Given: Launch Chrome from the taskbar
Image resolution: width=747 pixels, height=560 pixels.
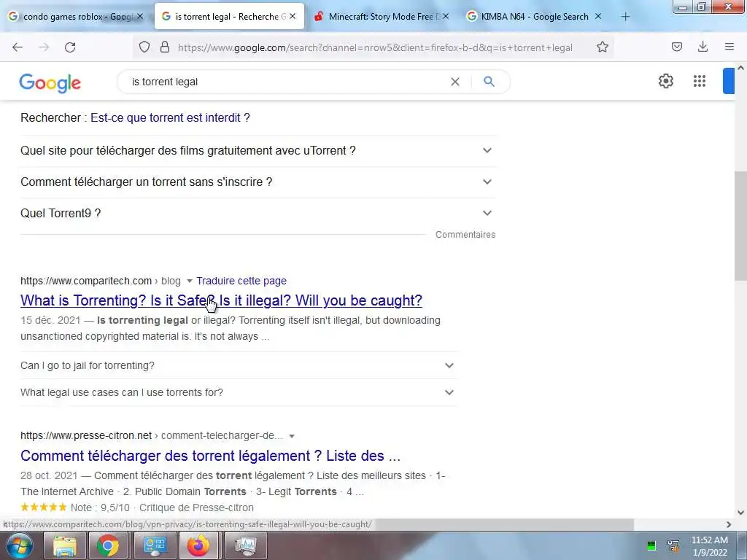Looking at the screenshot, I should pyautogui.click(x=108, y=545).
